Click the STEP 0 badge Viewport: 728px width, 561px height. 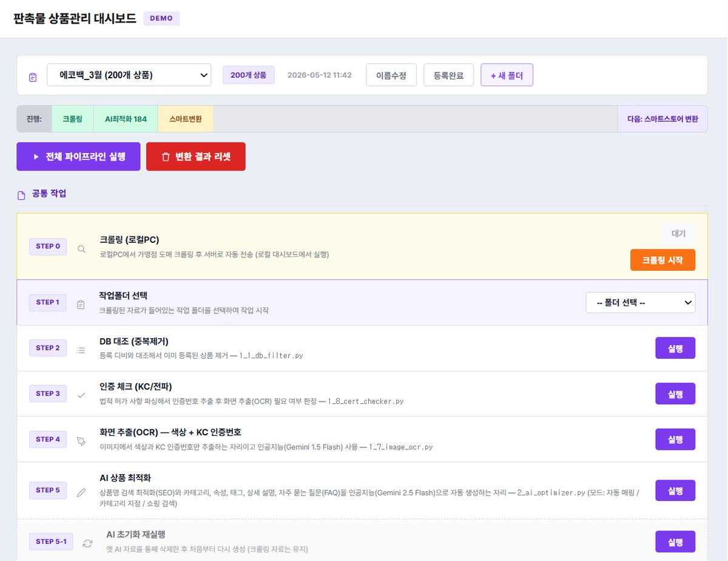48,246
